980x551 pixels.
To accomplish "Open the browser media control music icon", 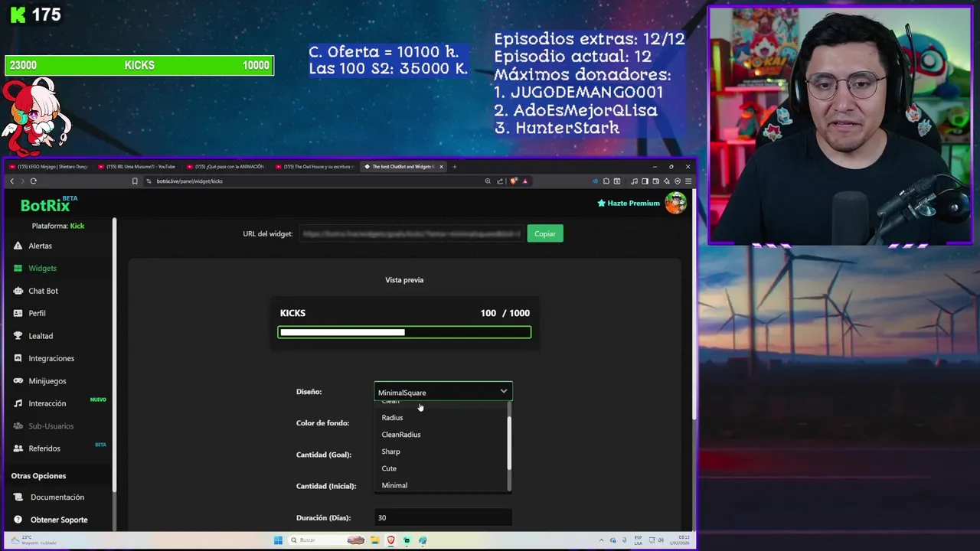I will pos(635,181).
